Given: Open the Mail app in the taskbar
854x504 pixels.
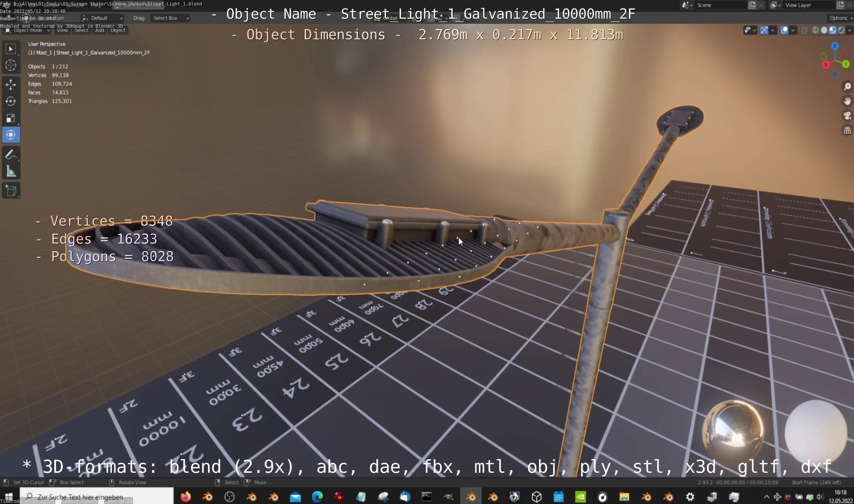Looking at the screenshot, I should click(296, 497).
